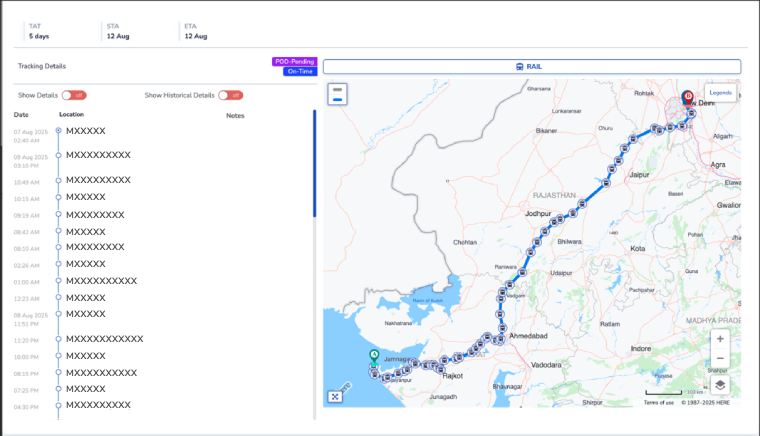Screen dimensions: 760x436
Task: Click the red destination marker at New Delhi
Action: 688,98
